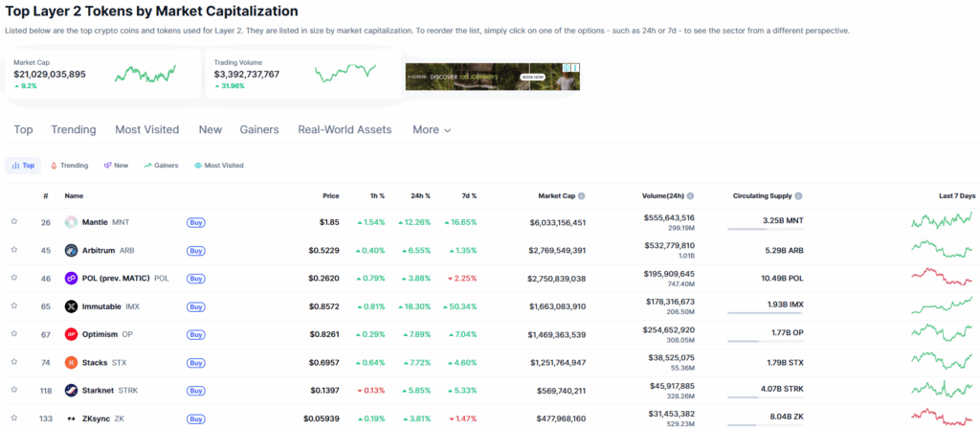Sort table by 1h % column
Screen dimensions: 980x429
[x=376, y=195]
